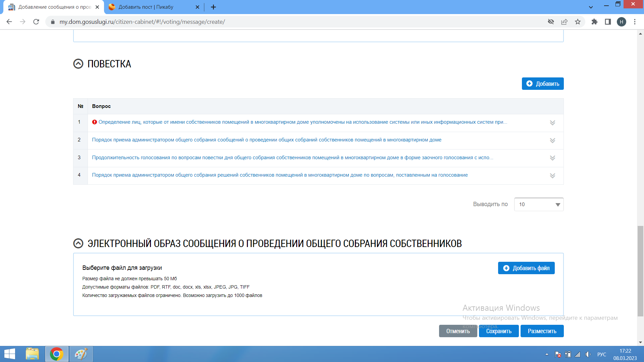
Task: Click the address bar URL
Action: click(142, 22)
